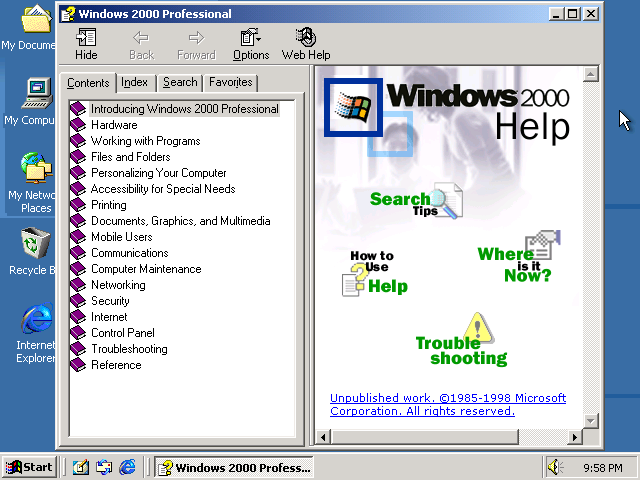Close the Windows 2000 Professional help window

[591, 14]
